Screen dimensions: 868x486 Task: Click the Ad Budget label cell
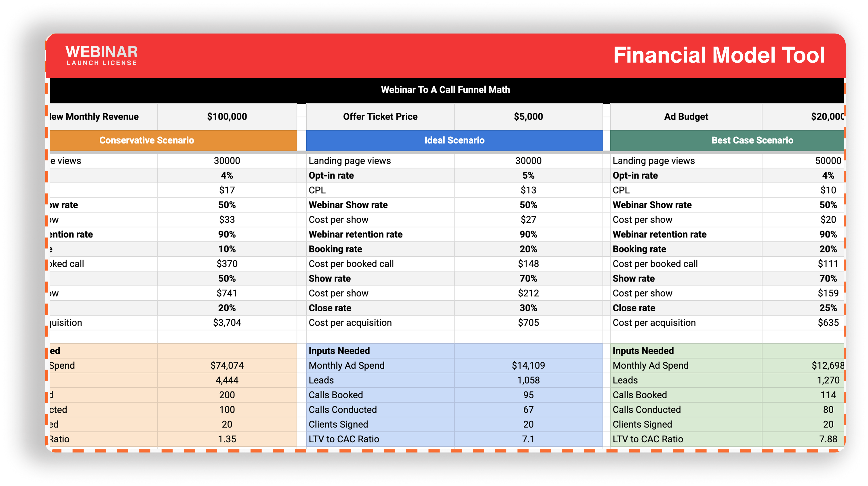click(686, 117)
